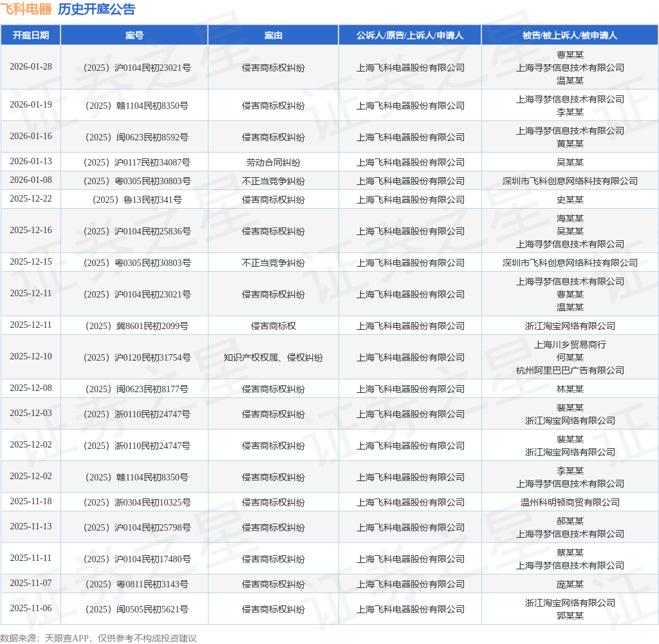Viewport: 659px width, 644px height.
Task: Select date cell 2025-12-16
Action: coord(31,230)
